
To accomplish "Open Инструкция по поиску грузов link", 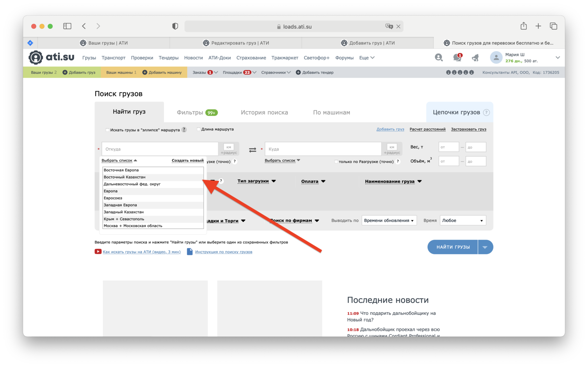I will coord(224,252).
